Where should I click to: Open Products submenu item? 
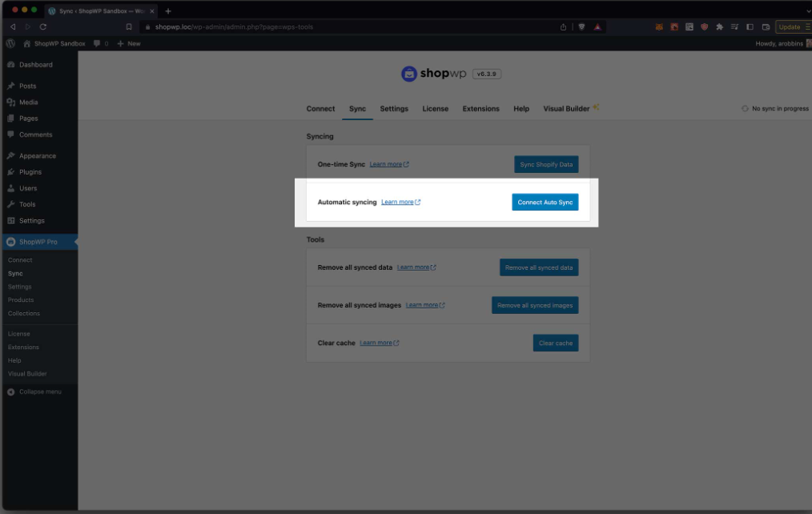point(21,299)
